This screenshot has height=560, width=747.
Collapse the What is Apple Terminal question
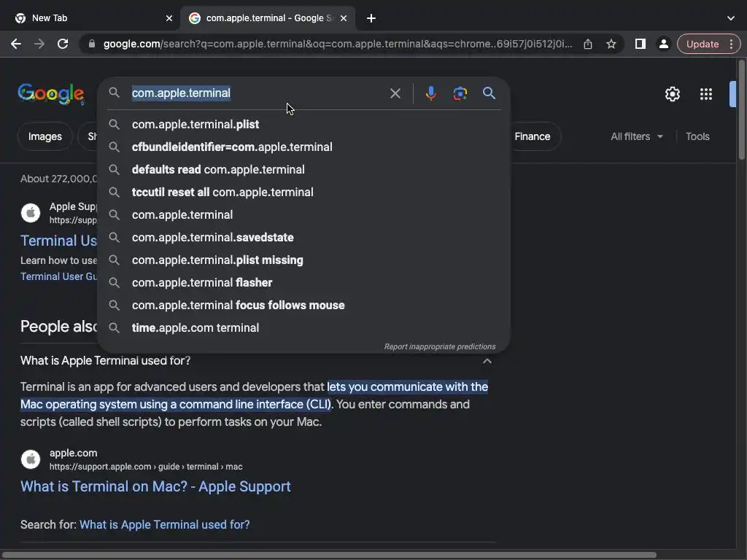click(487, 361)
